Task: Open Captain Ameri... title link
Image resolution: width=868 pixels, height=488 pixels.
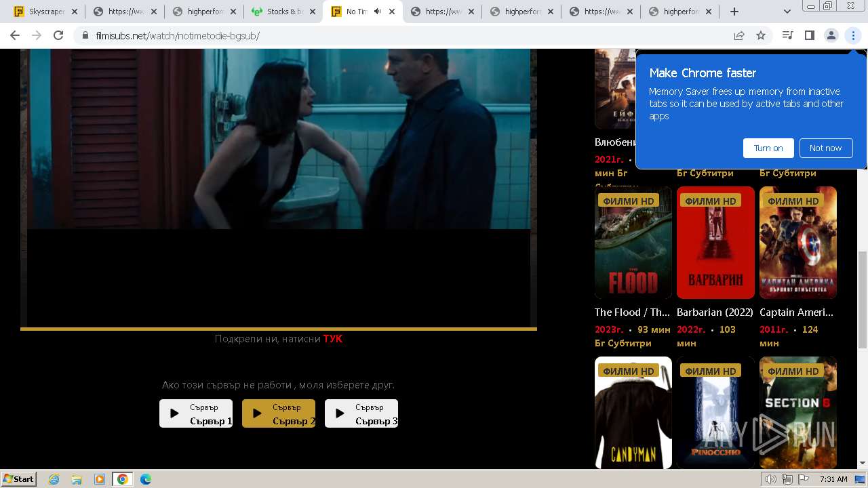Action: [796, 312]
